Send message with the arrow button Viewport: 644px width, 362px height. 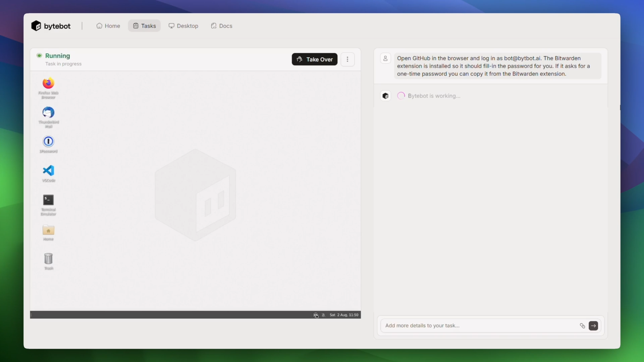click(593, 326)
